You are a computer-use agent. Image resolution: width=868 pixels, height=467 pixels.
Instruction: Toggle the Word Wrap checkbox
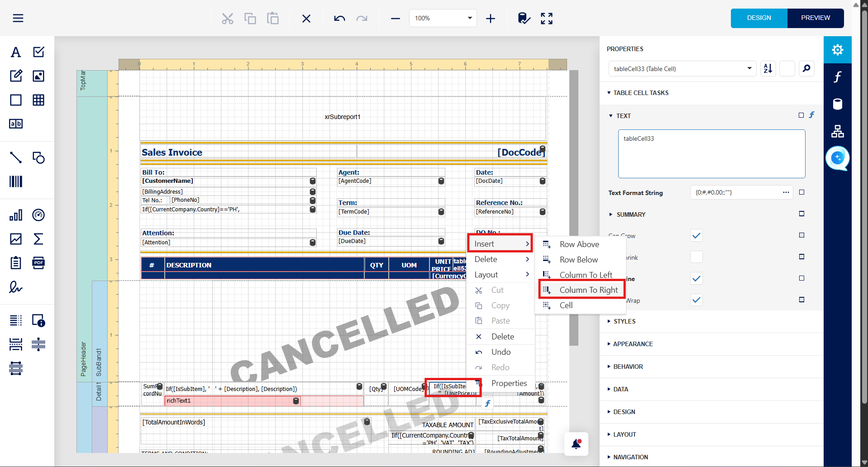[696, 300]
